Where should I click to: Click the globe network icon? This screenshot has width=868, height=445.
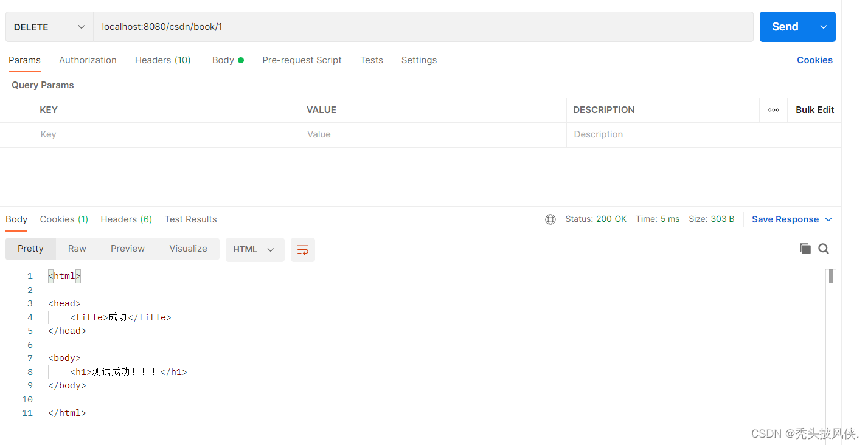[550, 219]
